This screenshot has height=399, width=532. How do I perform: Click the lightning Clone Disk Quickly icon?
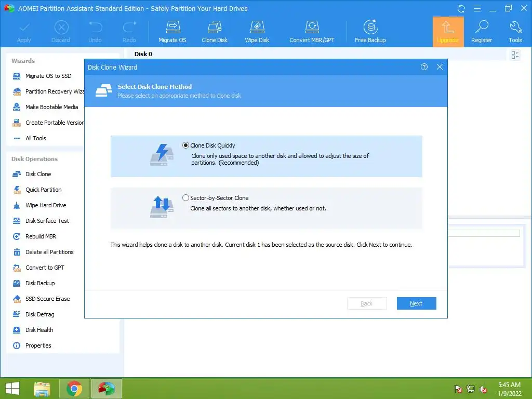(162, 155)
